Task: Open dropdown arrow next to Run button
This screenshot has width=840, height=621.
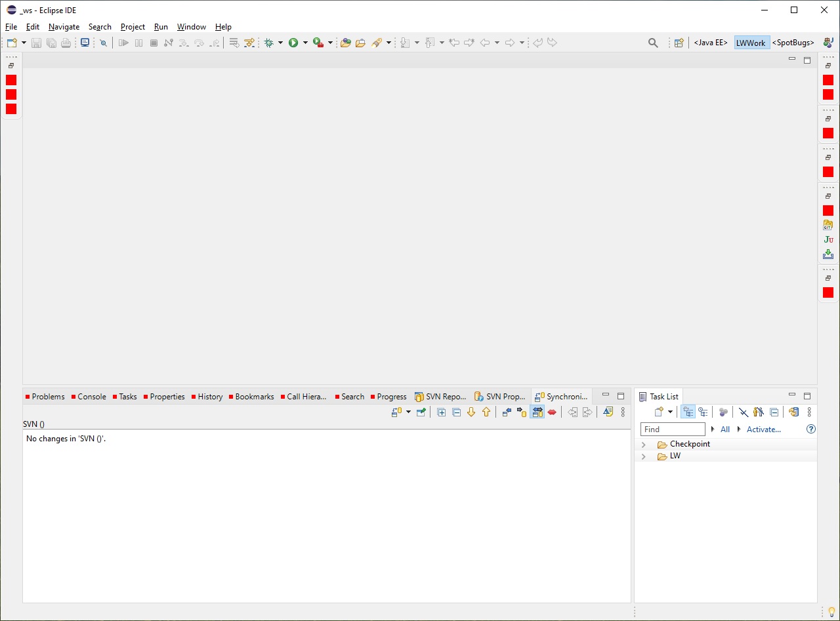Action: click(305, 43)
